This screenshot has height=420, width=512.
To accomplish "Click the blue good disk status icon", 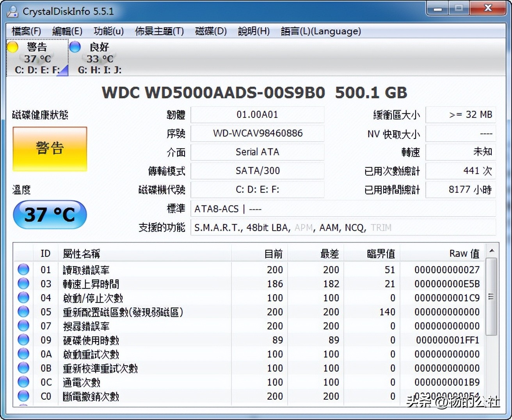I will (75, 47).
